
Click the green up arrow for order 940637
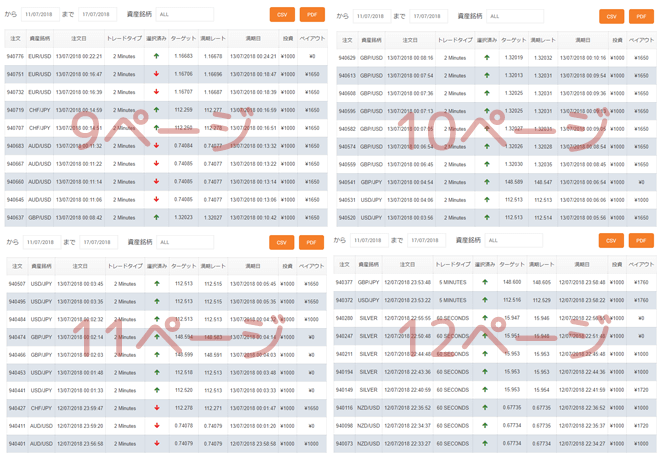(x=156, y=217)
